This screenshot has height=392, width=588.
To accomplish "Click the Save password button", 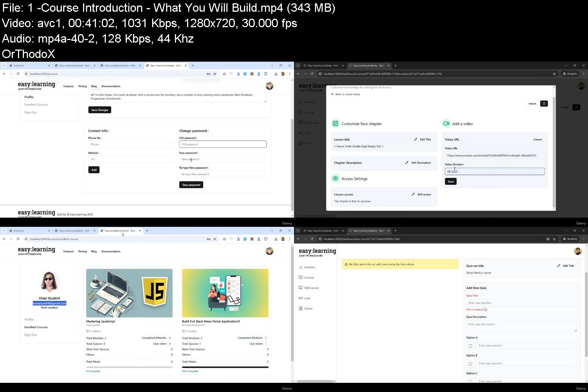I will click(x=191, y=185).
